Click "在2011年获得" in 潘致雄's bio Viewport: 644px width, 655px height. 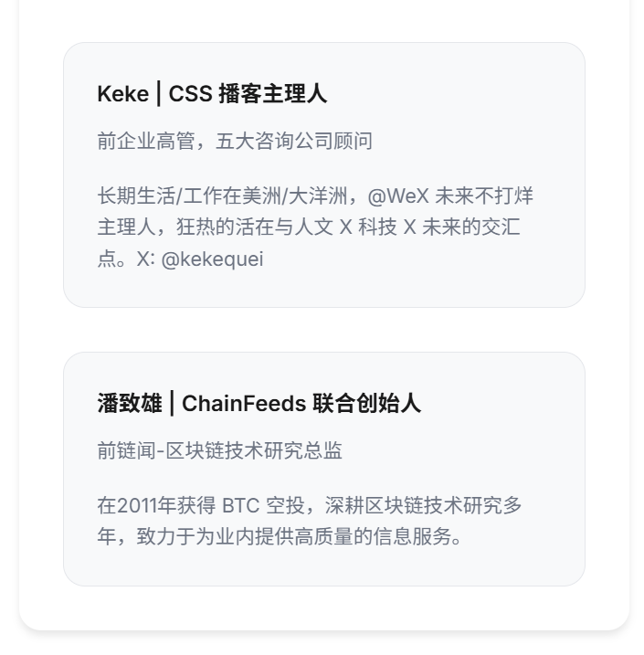coord(156,506)
